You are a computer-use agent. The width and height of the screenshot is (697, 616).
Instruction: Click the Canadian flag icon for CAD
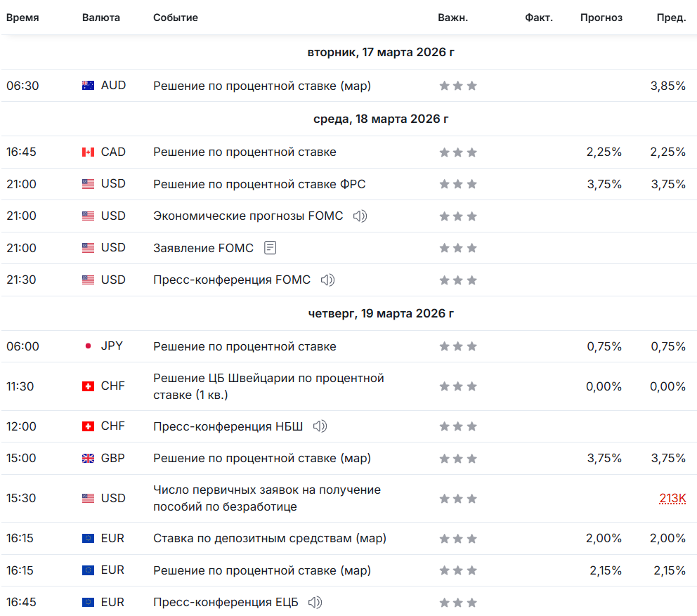click(88, 152)
